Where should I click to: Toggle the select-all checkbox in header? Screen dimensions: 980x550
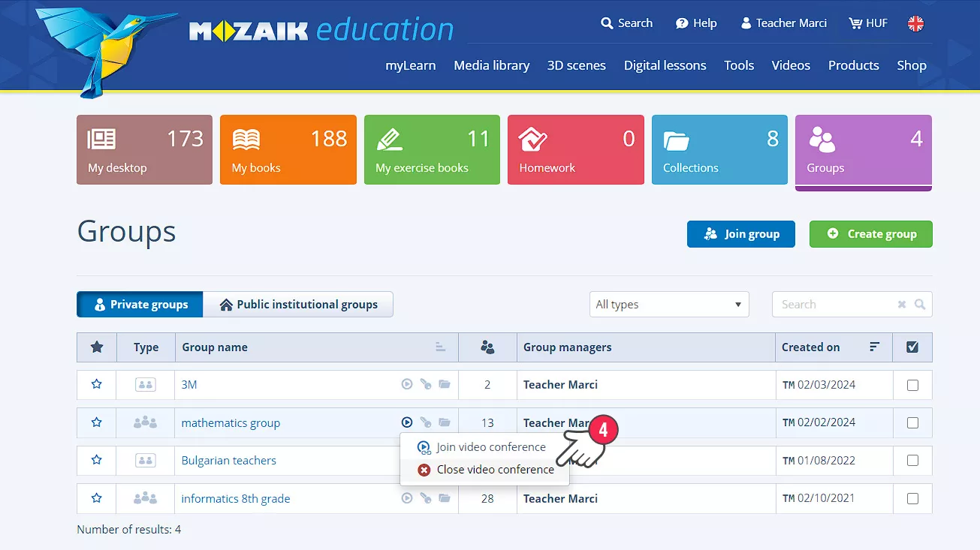point(912,347)
